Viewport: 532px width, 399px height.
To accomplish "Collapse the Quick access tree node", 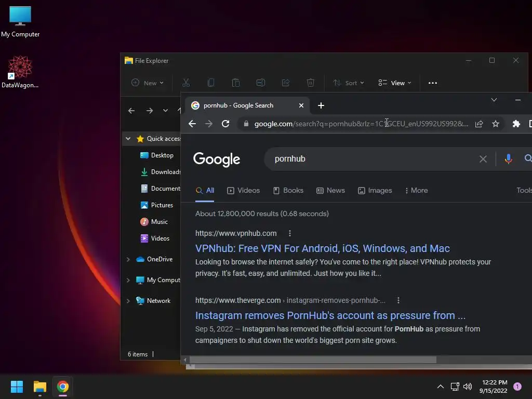I will click(128, 138).
